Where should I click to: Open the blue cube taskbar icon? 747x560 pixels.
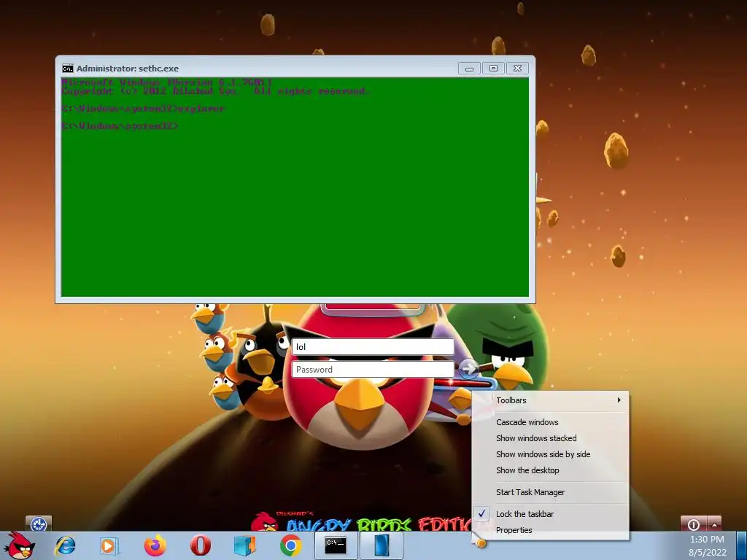click(245, 545)
